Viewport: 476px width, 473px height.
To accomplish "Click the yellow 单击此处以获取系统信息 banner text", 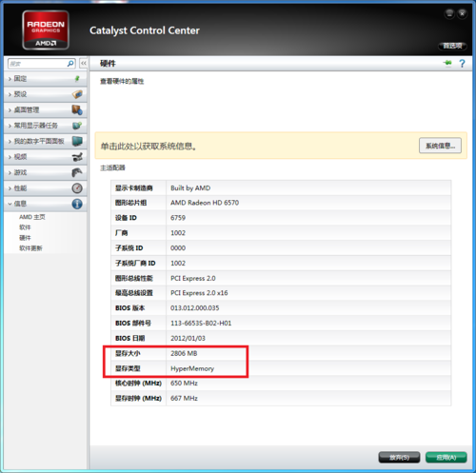I will (x=149, y=147).
